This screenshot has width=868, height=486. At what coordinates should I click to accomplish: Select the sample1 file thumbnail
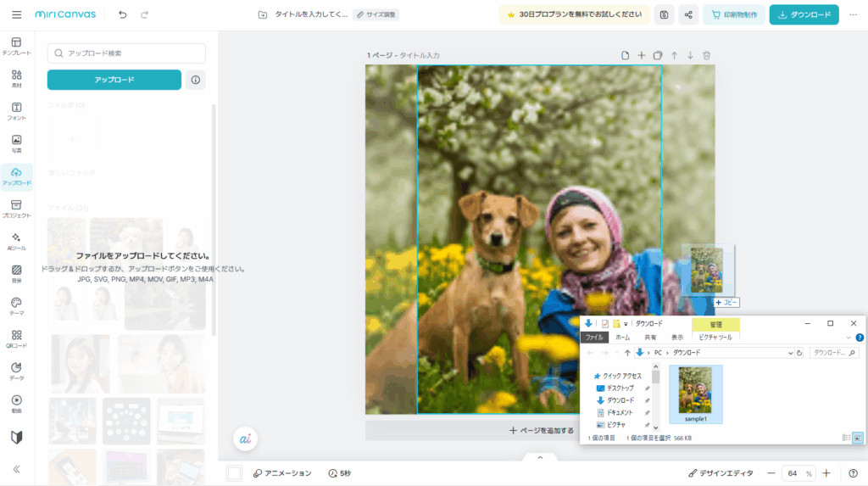tap(695, 394)
